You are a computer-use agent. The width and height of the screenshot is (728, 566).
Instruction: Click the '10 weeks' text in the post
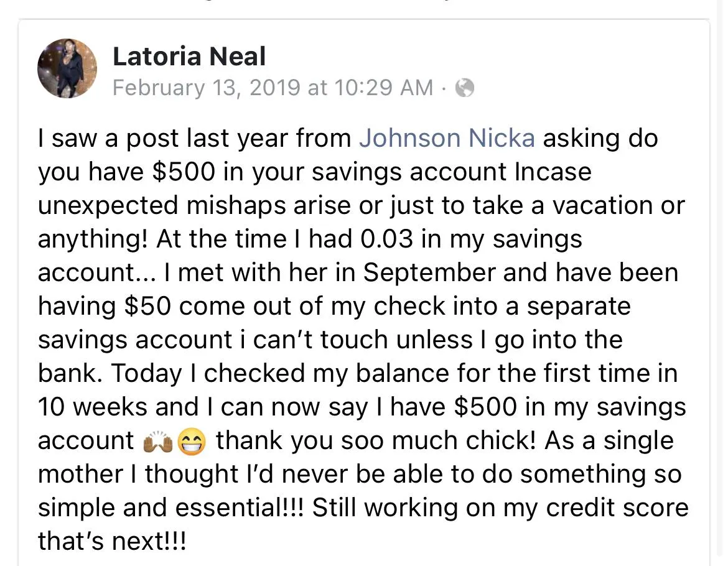tap(92, 407)
